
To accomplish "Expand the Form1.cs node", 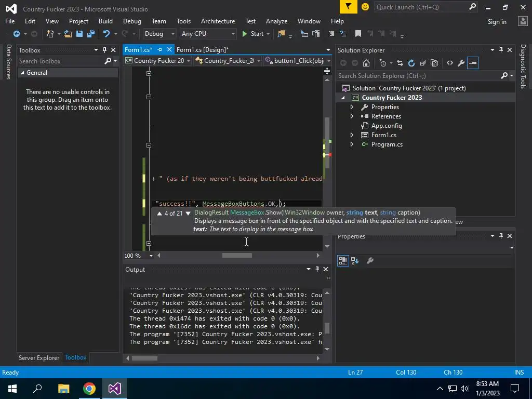I will (352, 135).
